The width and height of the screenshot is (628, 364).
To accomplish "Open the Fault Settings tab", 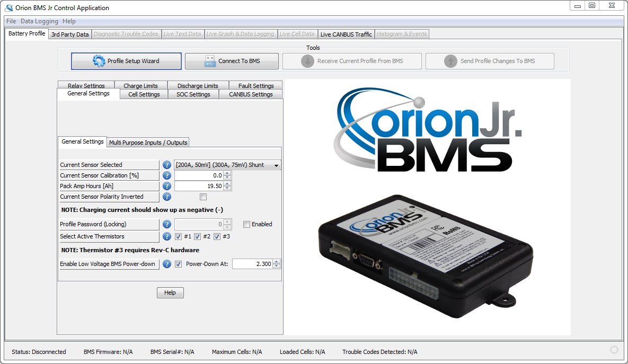I will [x=256, y=85].
